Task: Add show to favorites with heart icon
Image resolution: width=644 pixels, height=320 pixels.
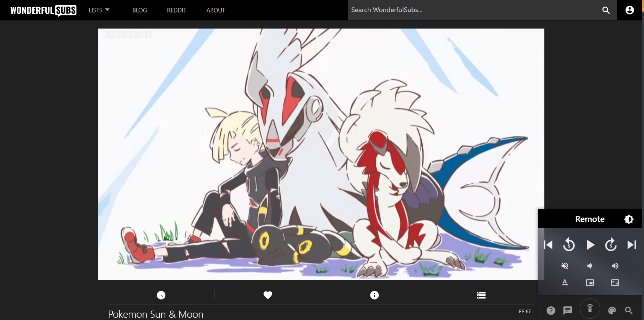Action: [x=268, y=295]
